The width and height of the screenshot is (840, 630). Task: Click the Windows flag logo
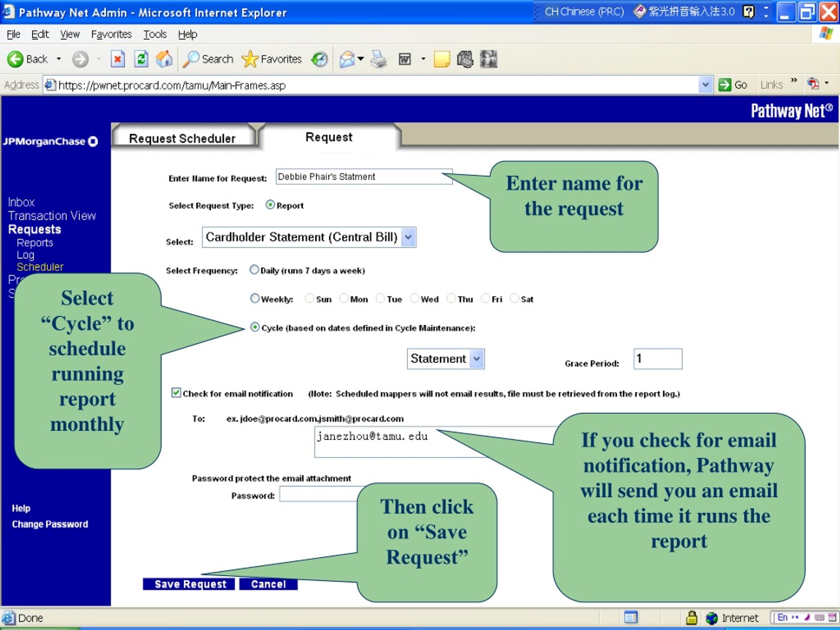(x=826, y=34)
